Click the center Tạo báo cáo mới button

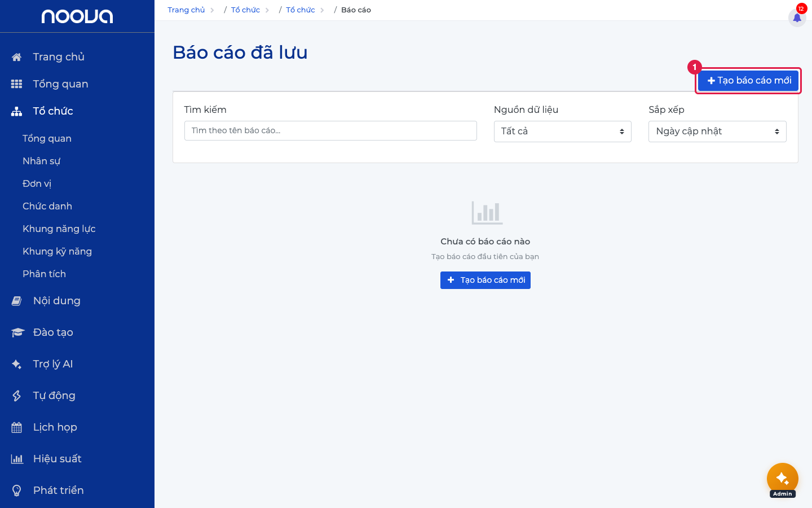pyautogui.click(x=486, y=280)
